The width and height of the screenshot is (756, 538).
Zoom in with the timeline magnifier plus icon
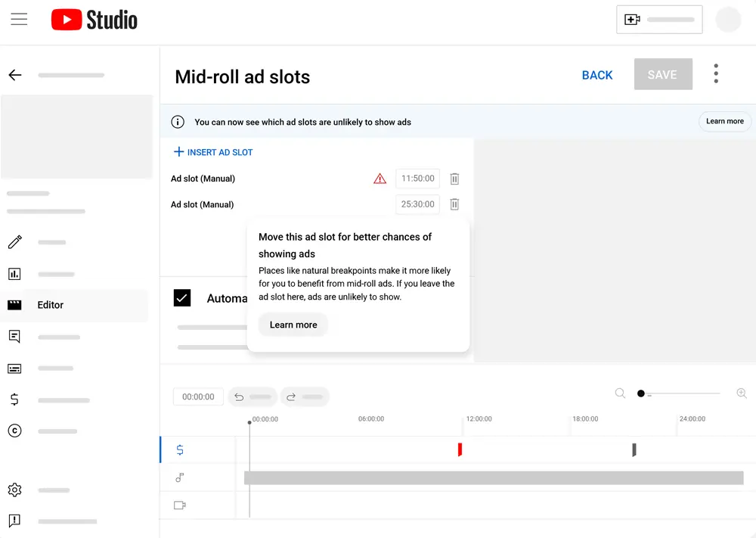pos(742,393)
